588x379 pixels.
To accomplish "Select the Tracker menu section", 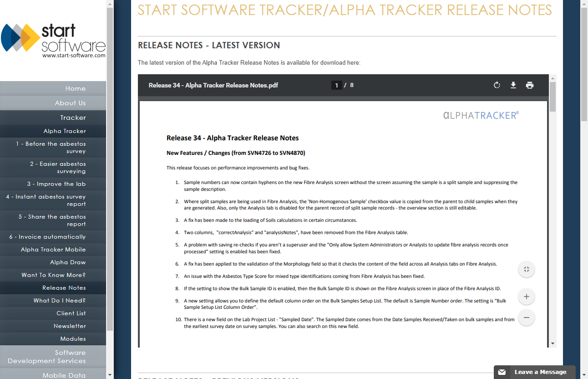I will click(x=53, y=118).
